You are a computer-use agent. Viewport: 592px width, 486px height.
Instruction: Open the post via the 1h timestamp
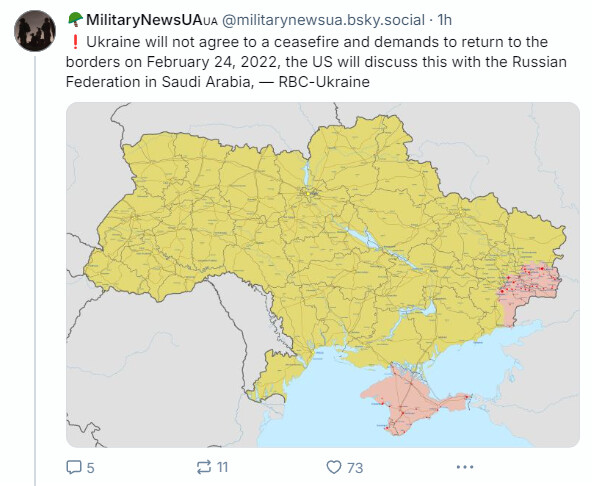coord(444,20)
